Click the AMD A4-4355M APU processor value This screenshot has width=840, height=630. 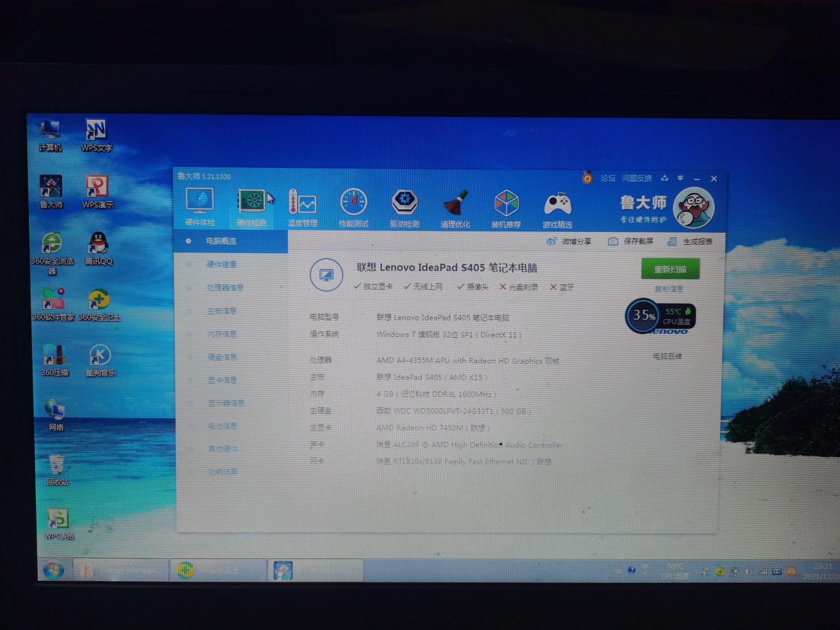468,361
